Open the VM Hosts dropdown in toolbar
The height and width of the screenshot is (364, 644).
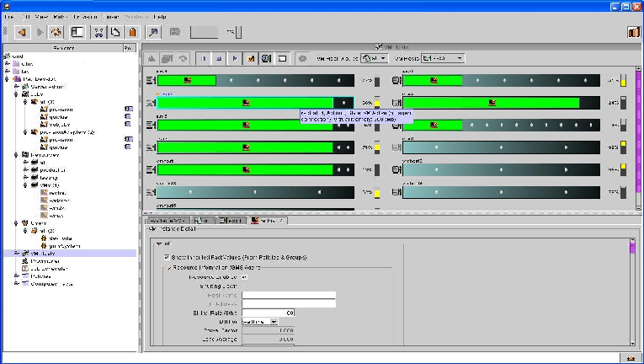[x=443, y=58]
